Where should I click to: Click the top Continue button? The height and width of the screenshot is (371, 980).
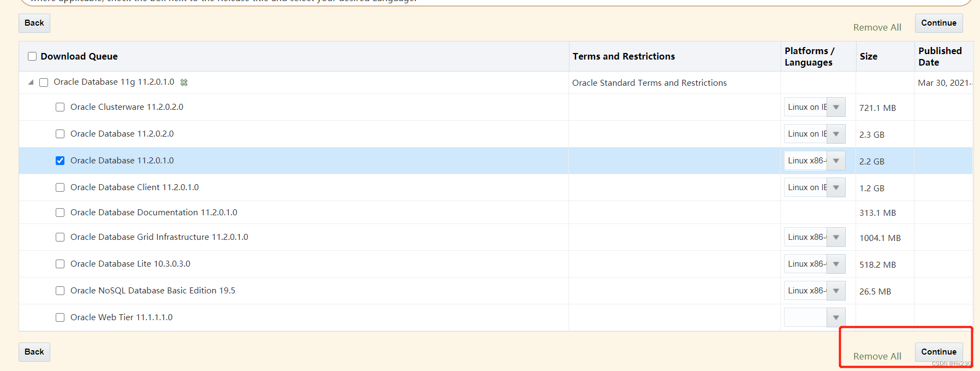coord(939,23)
